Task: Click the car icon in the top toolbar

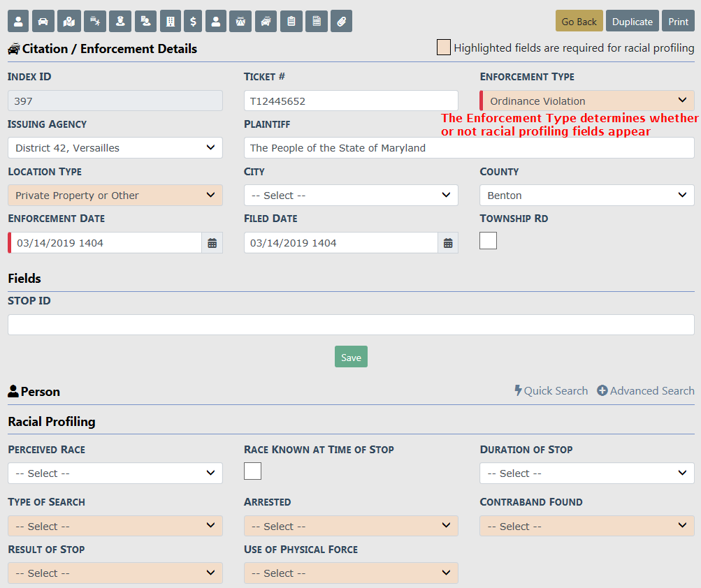Action: pos(43,22)
